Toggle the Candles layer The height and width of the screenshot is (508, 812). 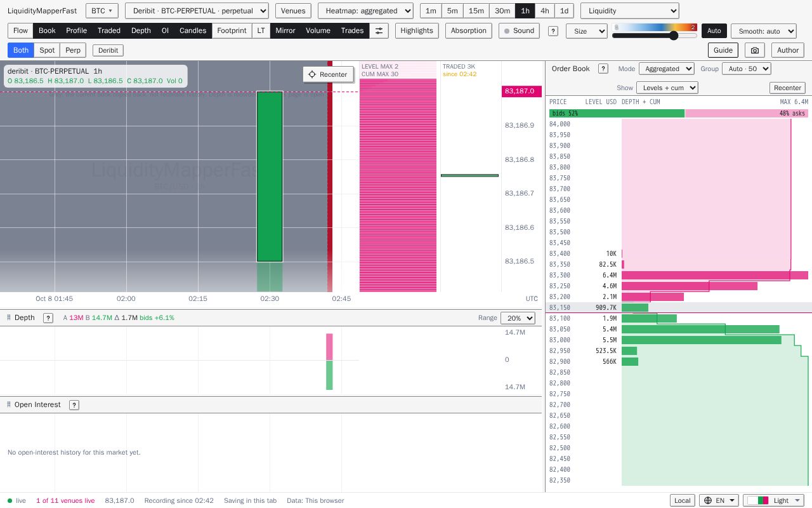click(x=193, y=30)
